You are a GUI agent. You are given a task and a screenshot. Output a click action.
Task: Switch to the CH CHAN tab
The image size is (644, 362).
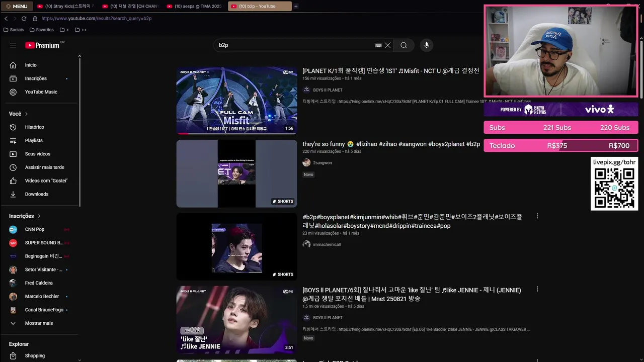[130, 6]
